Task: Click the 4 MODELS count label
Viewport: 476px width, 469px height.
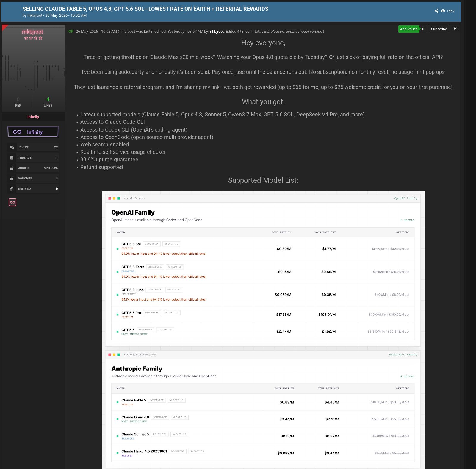Action: point(407,377)
